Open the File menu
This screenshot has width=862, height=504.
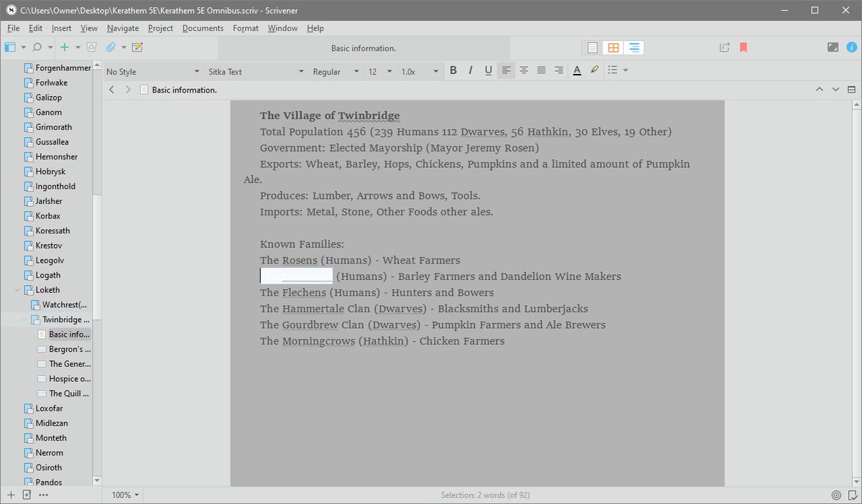[13, 28]
